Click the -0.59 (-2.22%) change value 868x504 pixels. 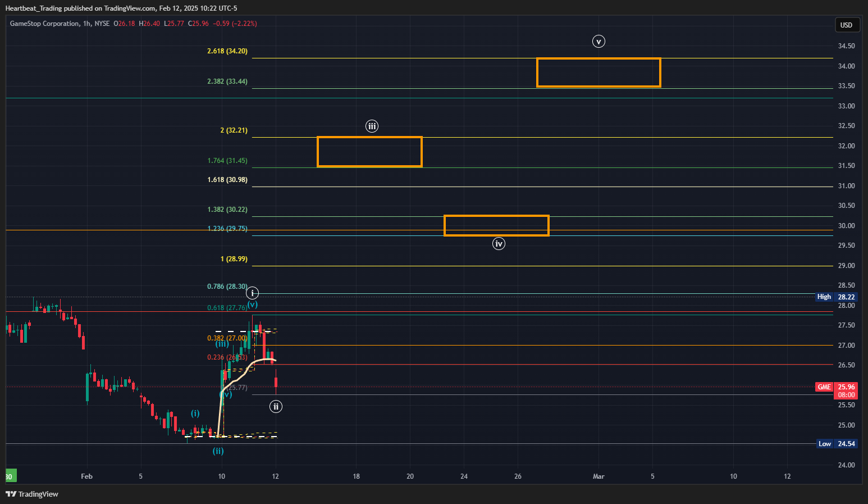(x=235, y=24)
